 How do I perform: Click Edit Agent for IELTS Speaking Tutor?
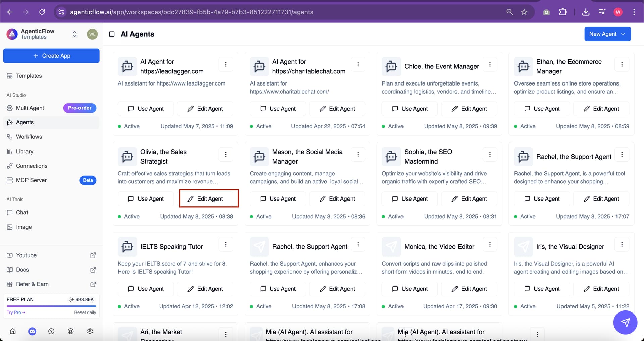point(205,289)
